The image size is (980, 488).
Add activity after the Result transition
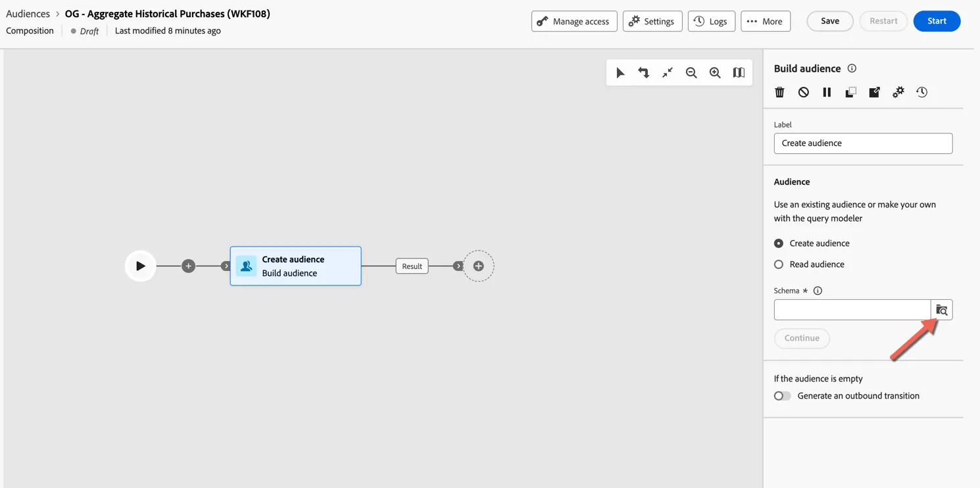pyautogui.click(x=478, y=266)
